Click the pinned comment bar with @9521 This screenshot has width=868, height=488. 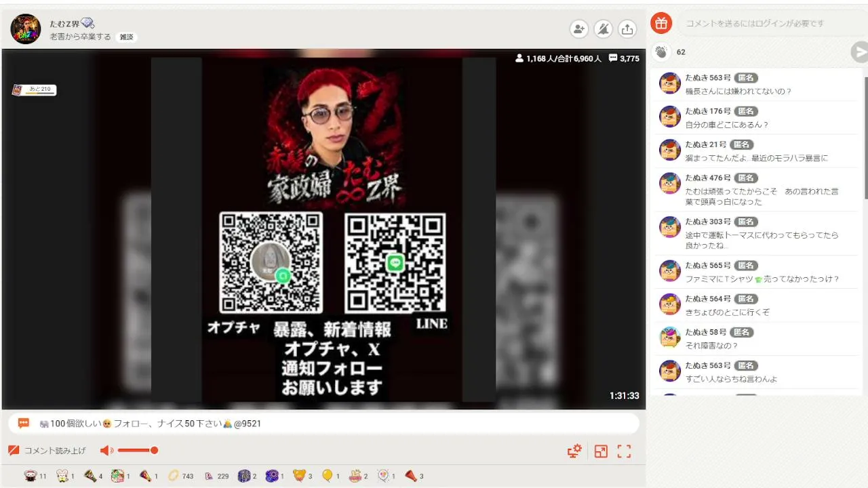[x=323, y=424]
